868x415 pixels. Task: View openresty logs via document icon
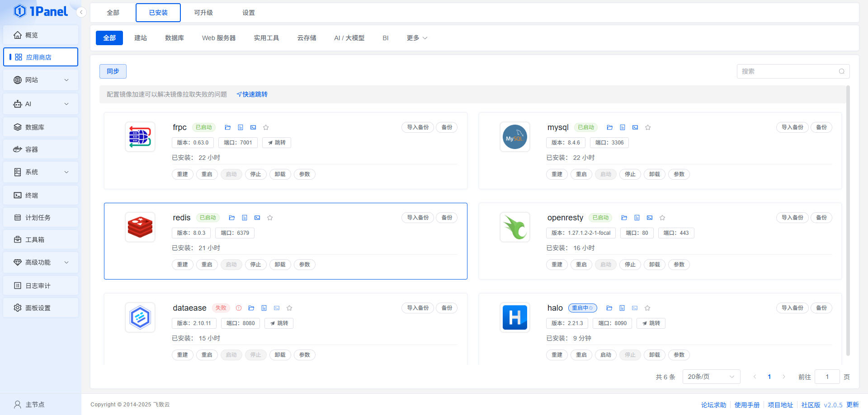click(x=637, y=218)
